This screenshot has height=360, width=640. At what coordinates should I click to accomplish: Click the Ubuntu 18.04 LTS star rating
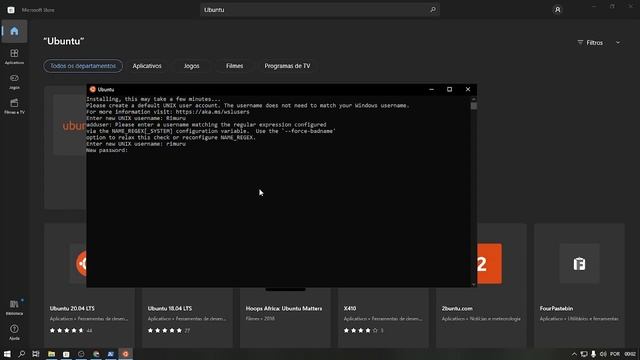(x=164, y=330)
